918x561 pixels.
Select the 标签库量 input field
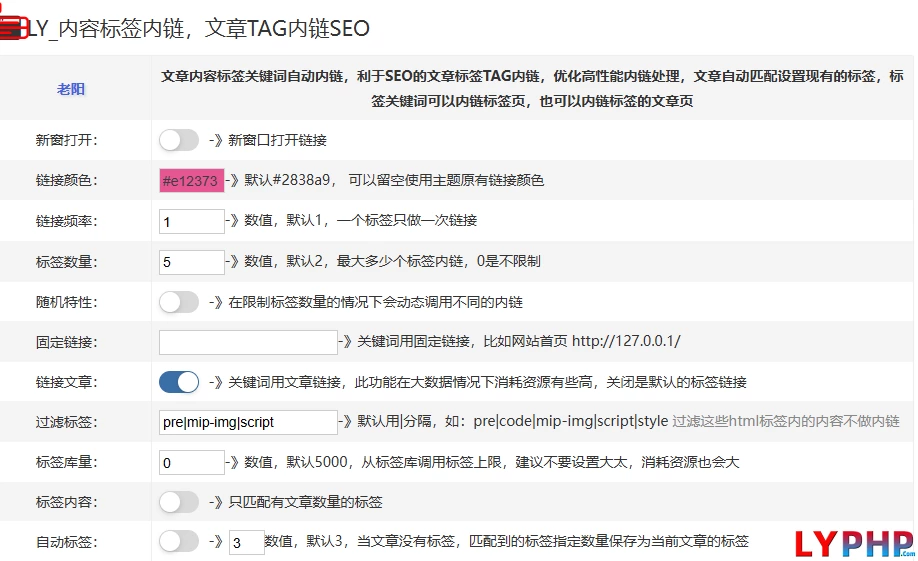pyautogui.click(x=191, y=462)
